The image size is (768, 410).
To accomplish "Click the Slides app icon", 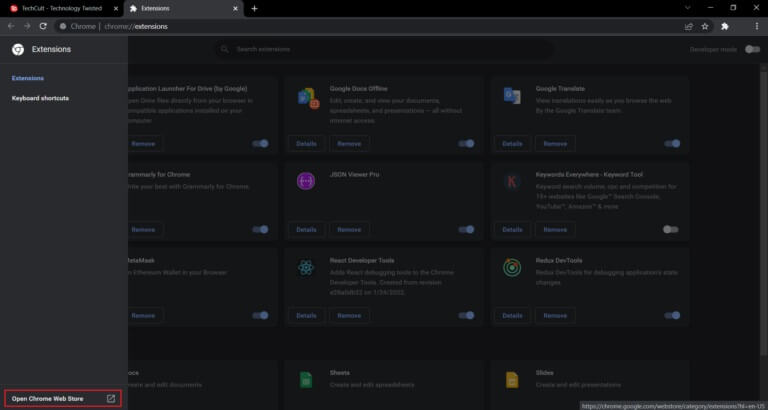I will tap(512, 380).
